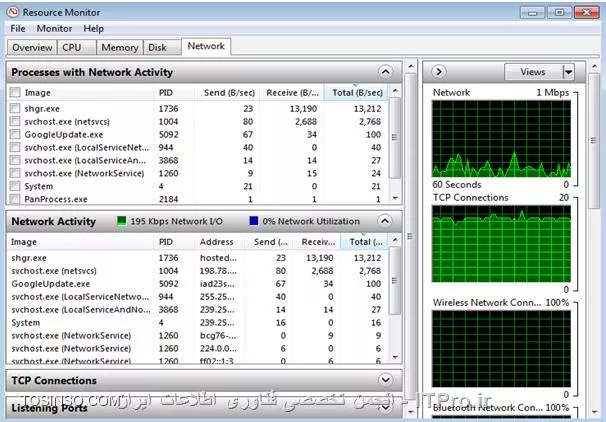Click the Network throughput graph
606x422 pixels.
pyautogui.click(x=501, y=138)
